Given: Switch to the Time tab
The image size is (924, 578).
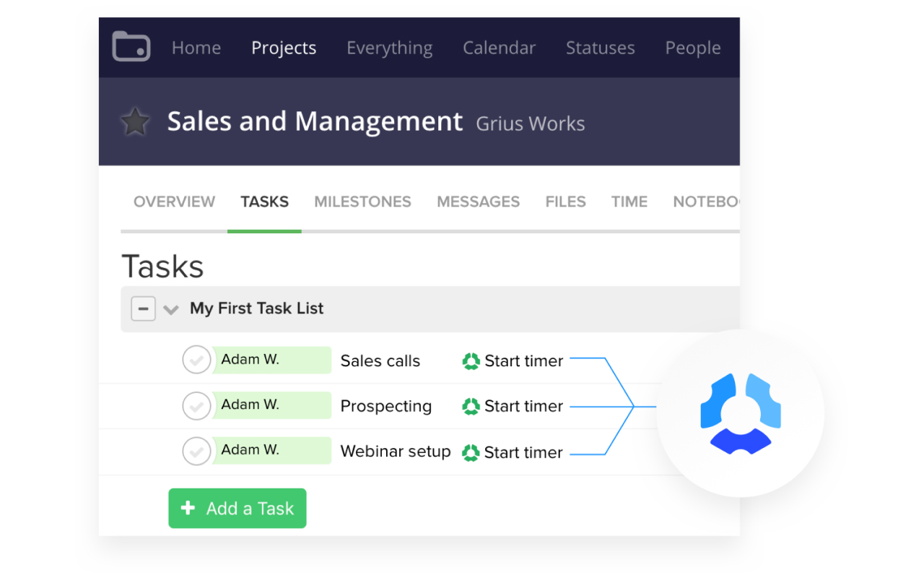Looking at the screenshot, I should (628, 202).
